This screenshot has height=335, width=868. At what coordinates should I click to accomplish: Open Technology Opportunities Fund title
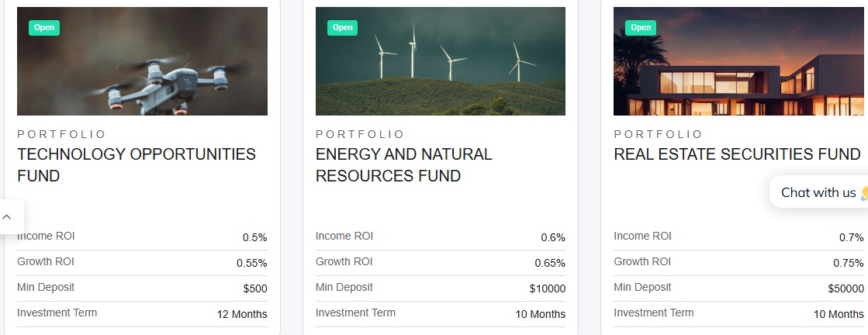(137, 165)
